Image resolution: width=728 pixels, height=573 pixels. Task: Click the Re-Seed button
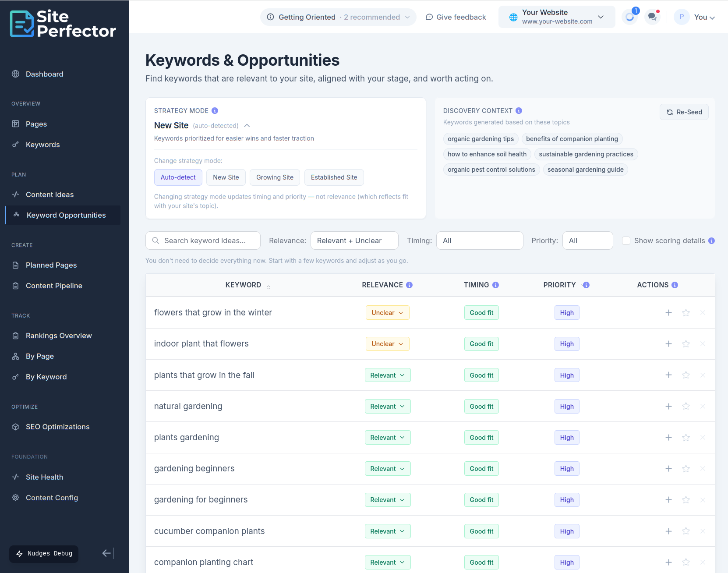click(x=684, y=112)
